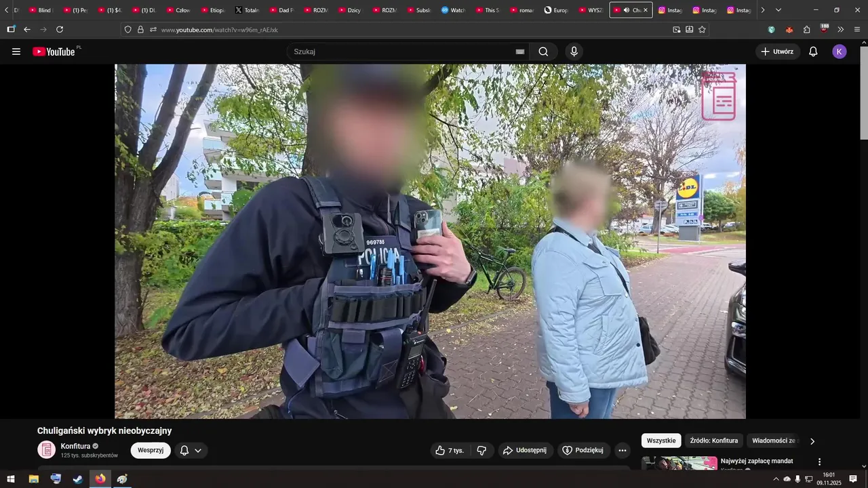The width and height of the screenshot is (868, 488).
Task: Open the YouTube guide hamburger menu
Action: tap(16, 52)
